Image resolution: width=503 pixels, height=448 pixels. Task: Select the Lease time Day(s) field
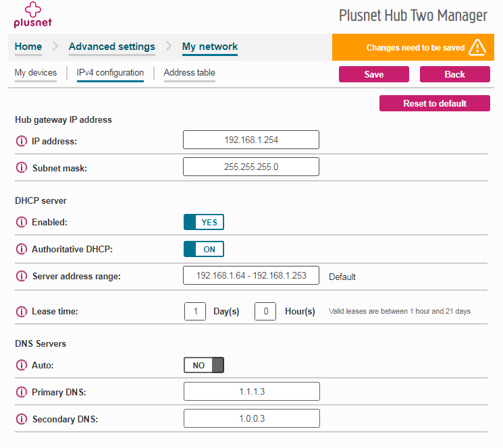tap(195, 312)
